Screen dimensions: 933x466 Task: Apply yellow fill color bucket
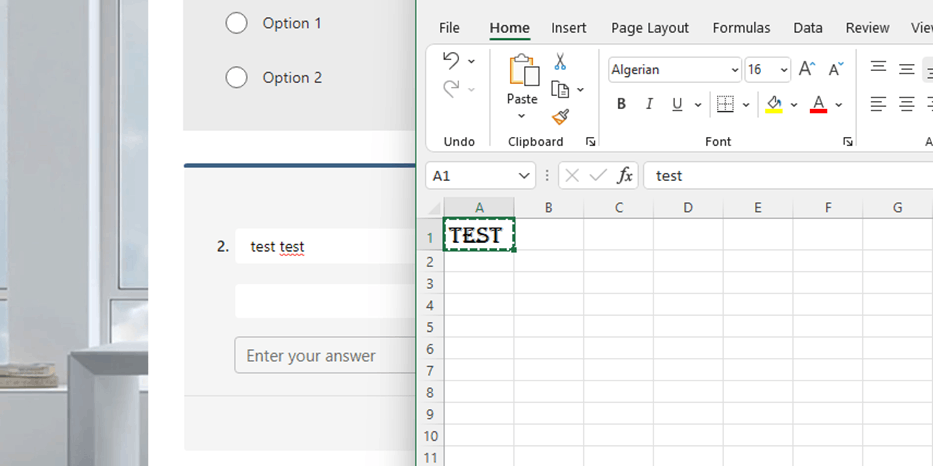point(774,104)
